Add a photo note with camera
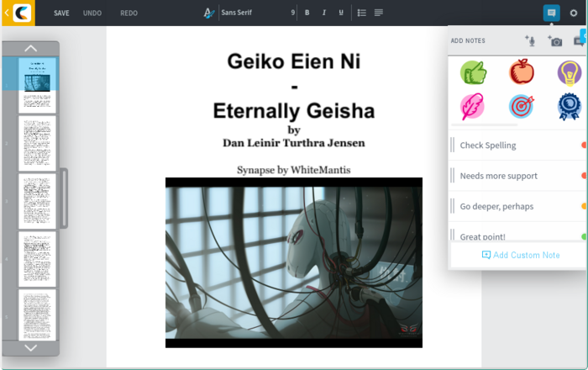The width and height of the screenshot is (588, 370). click(x=555, y=41)
